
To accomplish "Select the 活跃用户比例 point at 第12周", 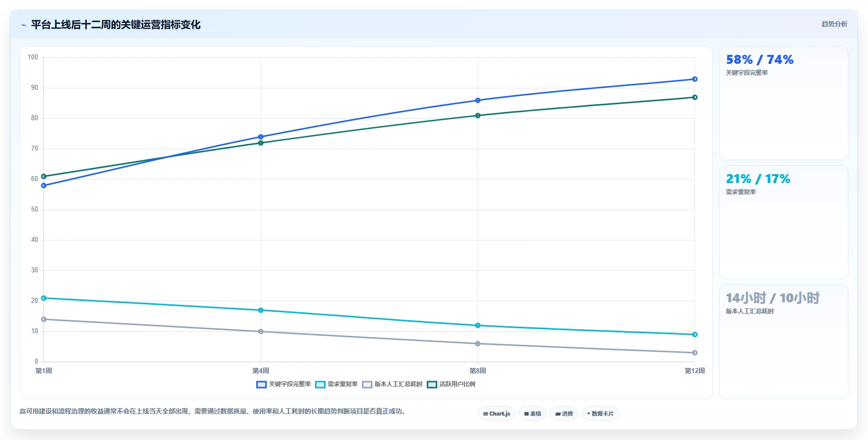I will [x=694, y=97].
